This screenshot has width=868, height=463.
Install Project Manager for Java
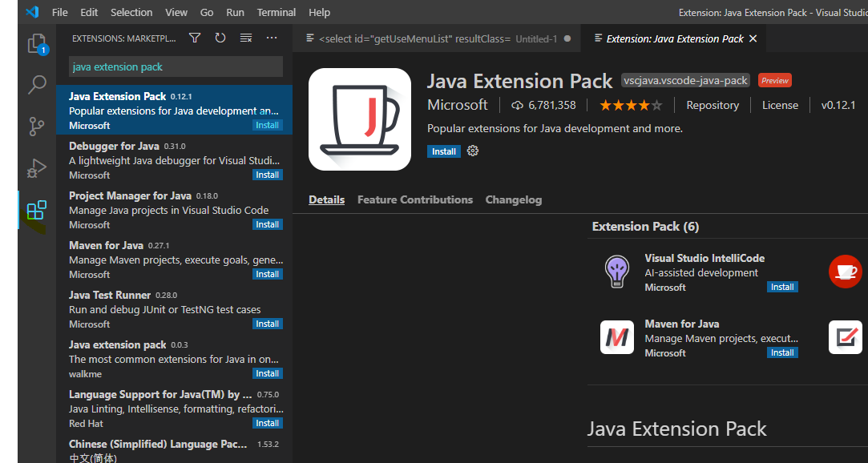coord(268,224)
